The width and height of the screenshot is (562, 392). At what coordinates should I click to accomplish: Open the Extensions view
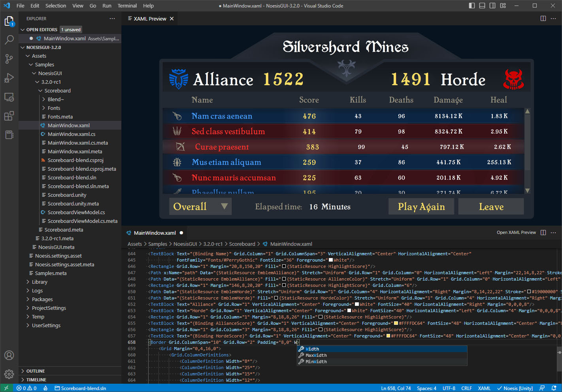9,116
